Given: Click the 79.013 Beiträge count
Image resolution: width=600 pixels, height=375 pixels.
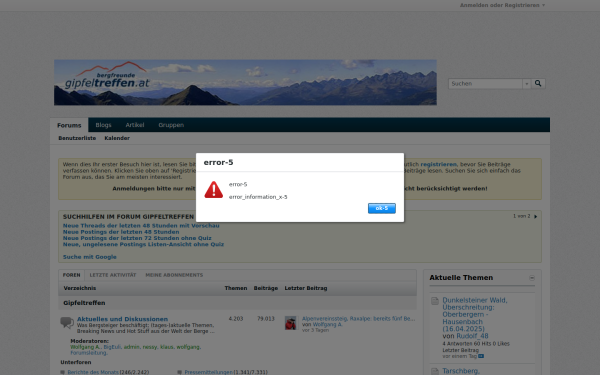Looking at the screenshot, I should 266,318.
